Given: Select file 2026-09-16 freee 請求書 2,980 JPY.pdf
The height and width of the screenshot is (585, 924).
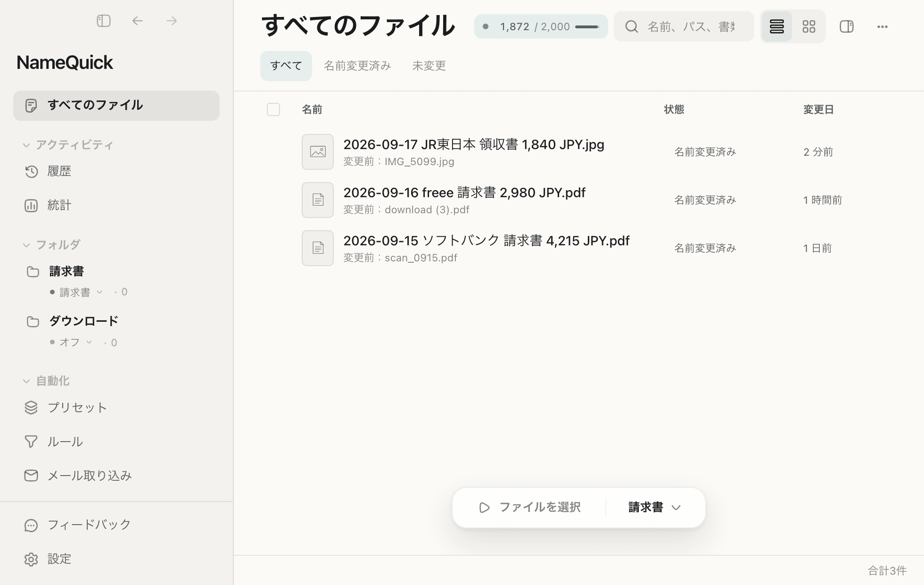Looking at the screenshot, I should [x=464, y=192].
